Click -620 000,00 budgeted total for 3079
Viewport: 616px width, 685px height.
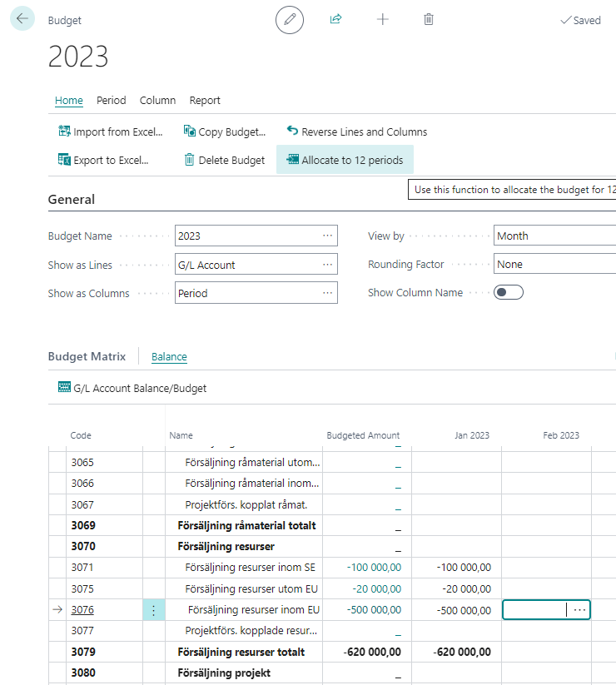click(x=372, y=653)
